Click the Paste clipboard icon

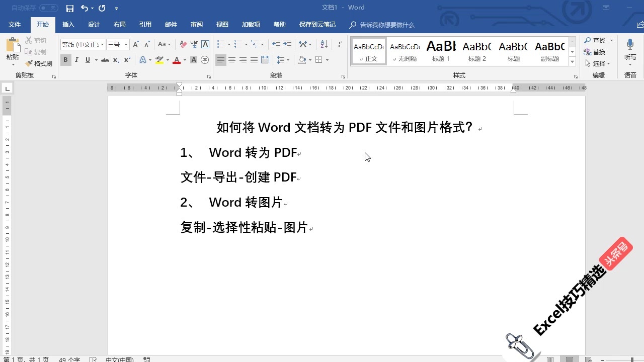click(x=12, y=45)
